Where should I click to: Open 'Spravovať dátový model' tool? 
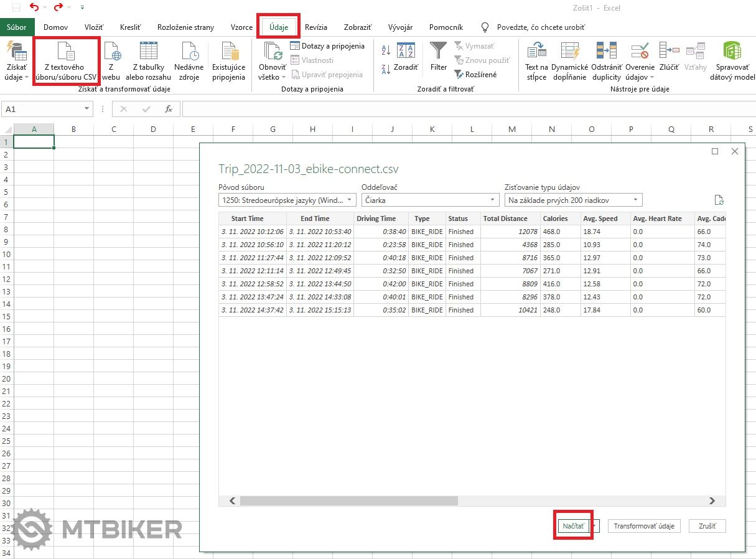[x=732, y=51]
